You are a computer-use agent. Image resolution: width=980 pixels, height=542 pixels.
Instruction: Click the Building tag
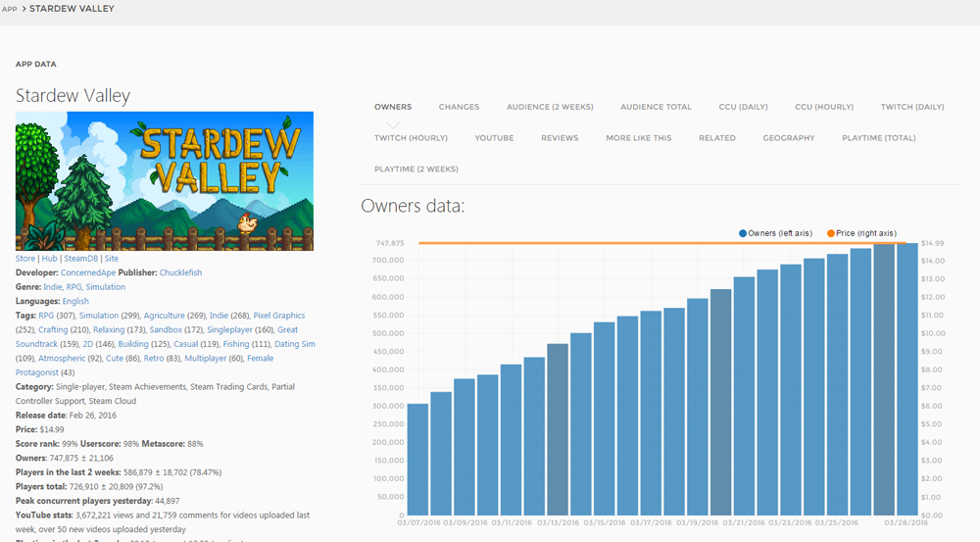coord(133,344)
